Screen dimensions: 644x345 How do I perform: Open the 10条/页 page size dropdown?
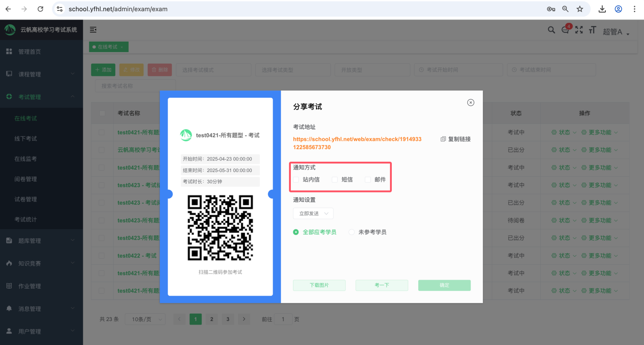[145, 319]
